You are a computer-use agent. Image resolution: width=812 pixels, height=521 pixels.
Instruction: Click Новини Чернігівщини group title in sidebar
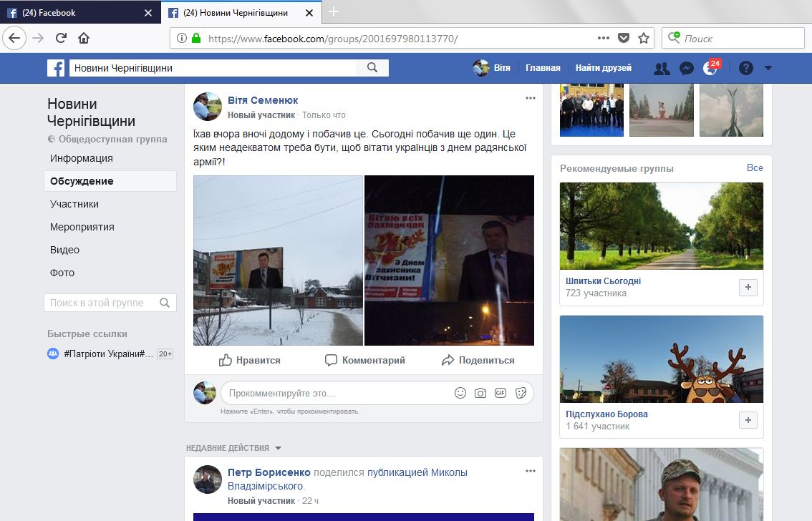point(91,112)
